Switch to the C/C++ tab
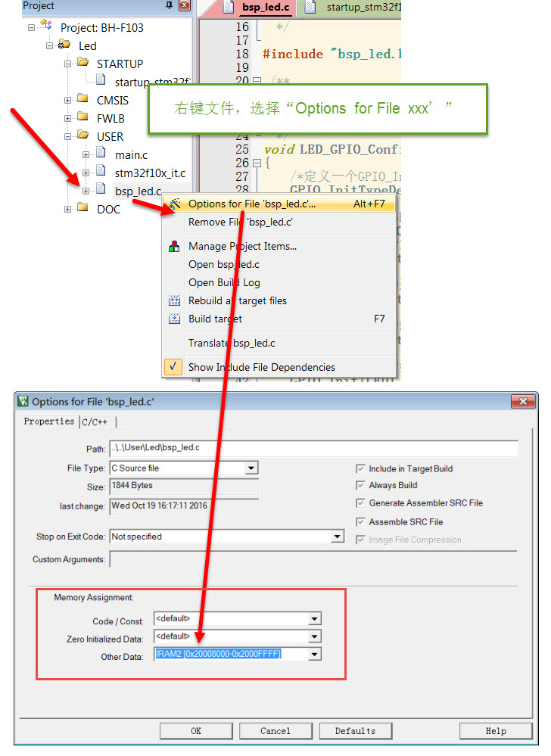The width and height of the screenshot is (551, 756). click(x=95, y=422)
